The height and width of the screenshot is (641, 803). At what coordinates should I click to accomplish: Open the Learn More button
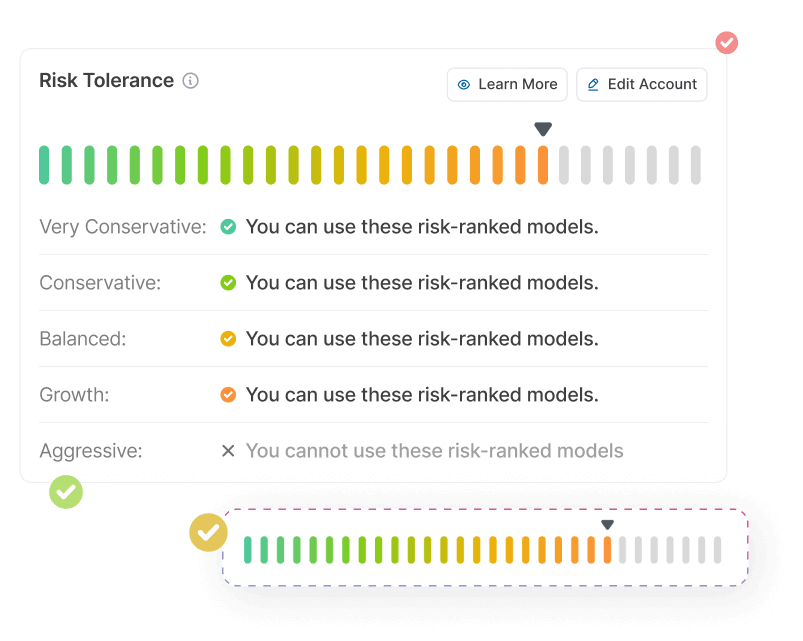[507, 84]
